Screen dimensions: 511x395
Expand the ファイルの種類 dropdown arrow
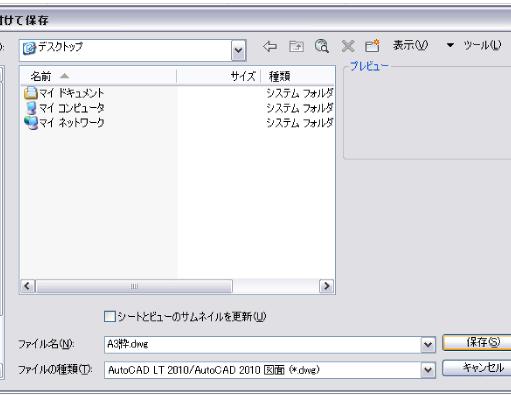428,370
